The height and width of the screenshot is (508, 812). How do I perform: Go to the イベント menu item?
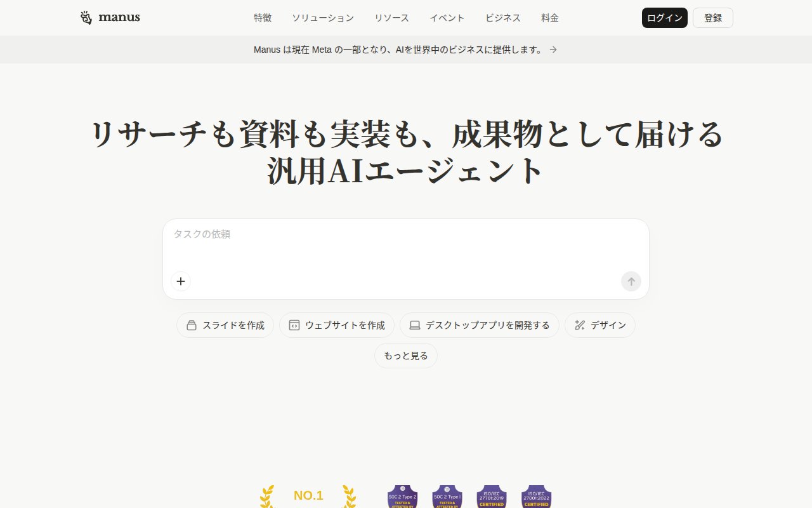[x=447, y=18]
